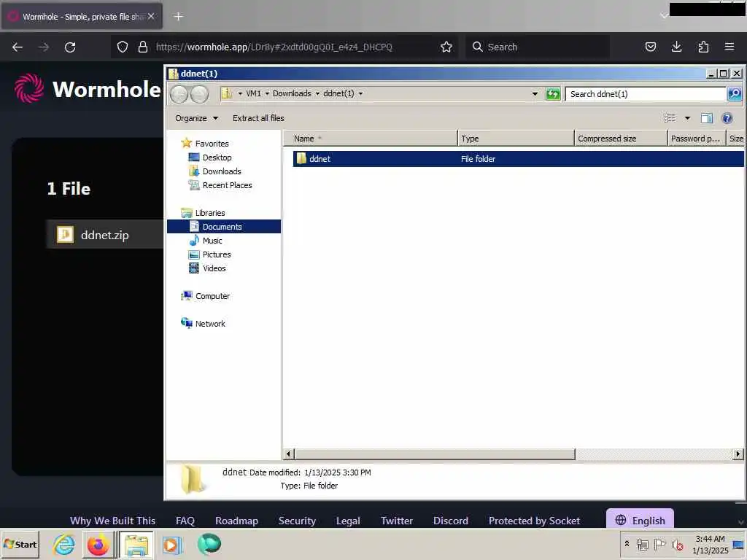Open Firefox hamburger application menu

coord(729,47)
